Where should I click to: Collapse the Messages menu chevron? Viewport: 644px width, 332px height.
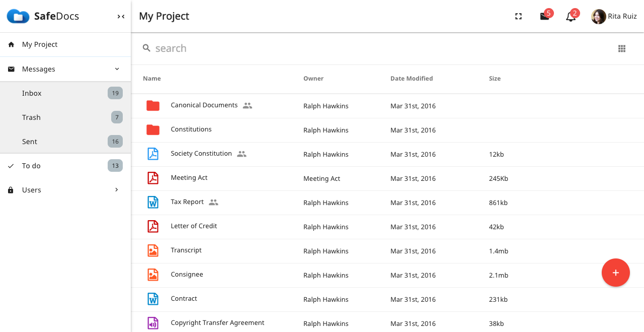(x=117, y=69)
